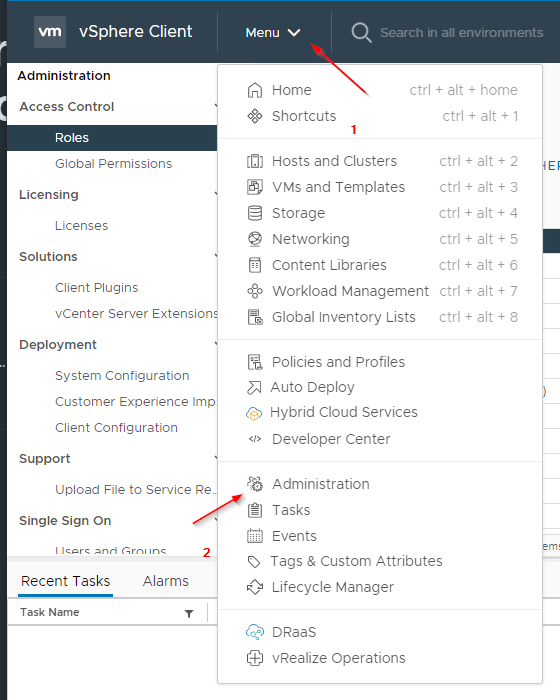Collapse the Access Control section

(216, 107)
